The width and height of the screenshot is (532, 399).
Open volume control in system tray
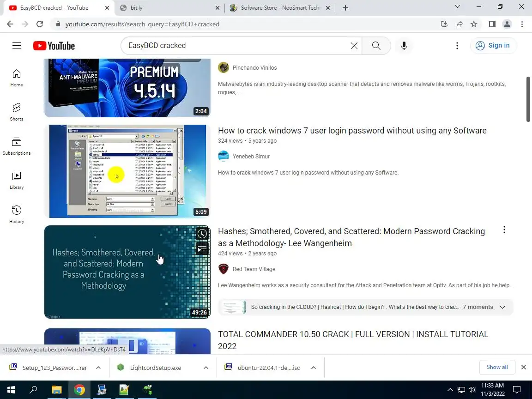pos(472,390)
